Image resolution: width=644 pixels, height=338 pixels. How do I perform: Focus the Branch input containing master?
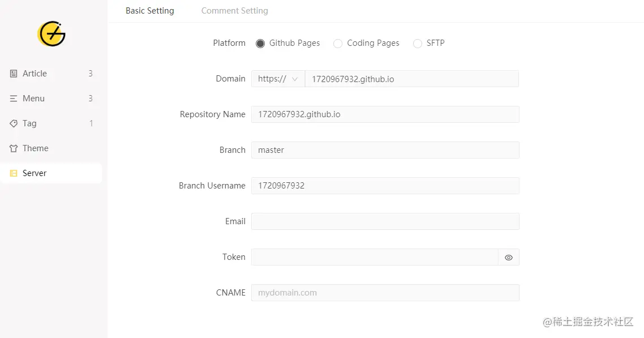pyautogui.click(x=385, y=150)
